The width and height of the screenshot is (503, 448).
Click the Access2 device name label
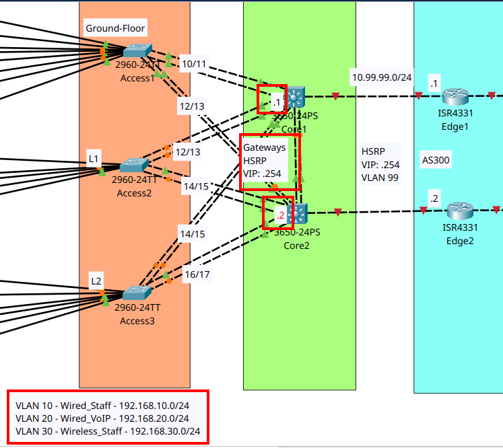point(134,193)
